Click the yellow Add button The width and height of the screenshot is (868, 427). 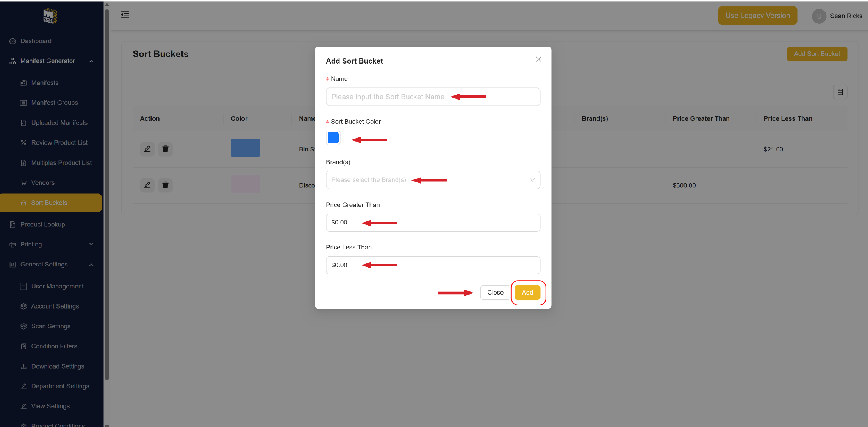[x=527, y=292]
